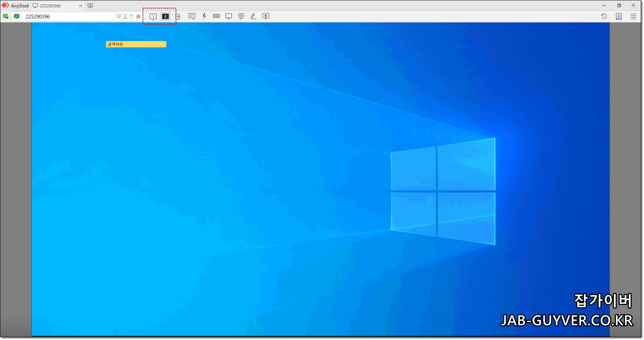Open the keyboard settings icon
The height and width of the screenshot is (340, 644).
coord(216,16)
